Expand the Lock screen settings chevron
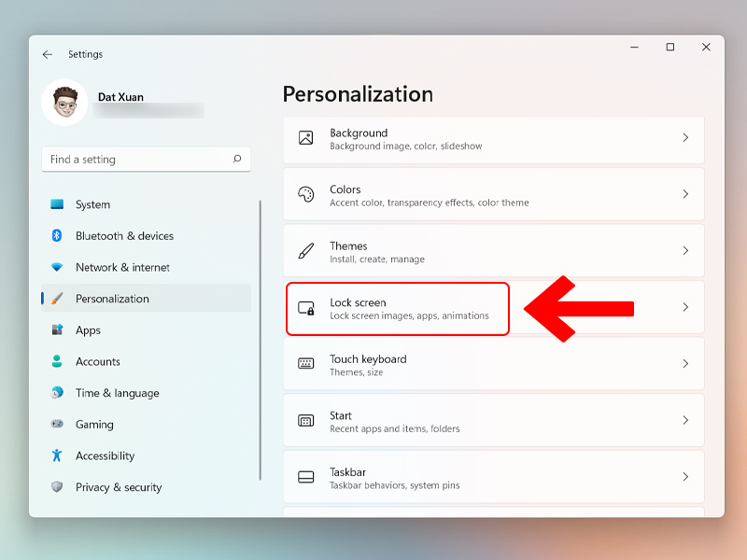The image size is (747, 560). 686,307
